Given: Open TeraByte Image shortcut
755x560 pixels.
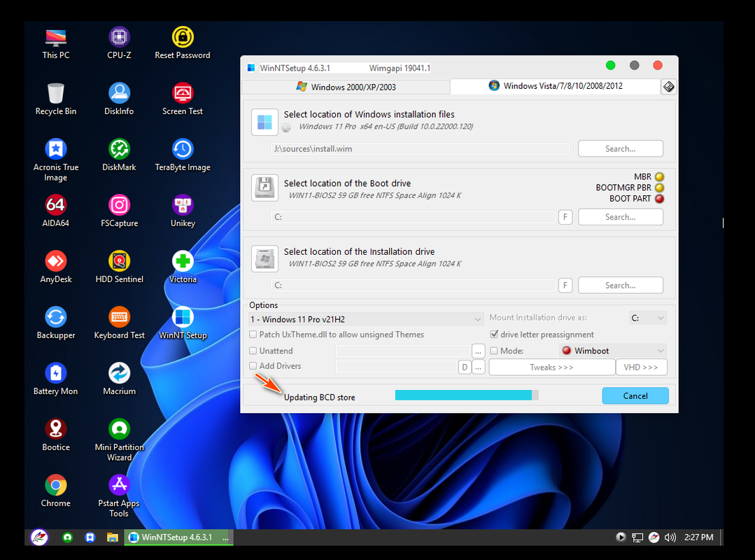Looking at the screenshot, I should tap(183, 155).
